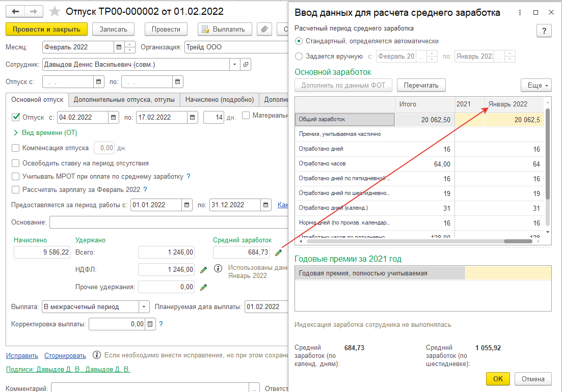Click Провести button
562x392 pixels.
[166, 30]
